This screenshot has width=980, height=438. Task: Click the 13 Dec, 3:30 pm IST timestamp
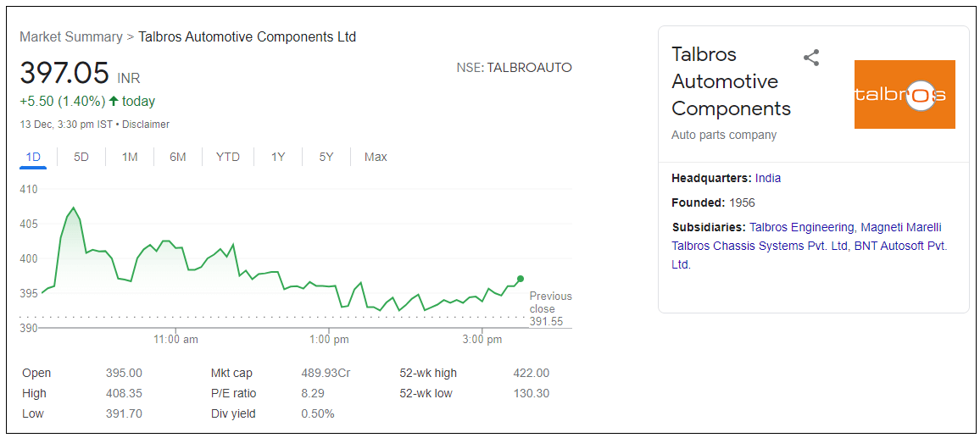tap(65, 125)
